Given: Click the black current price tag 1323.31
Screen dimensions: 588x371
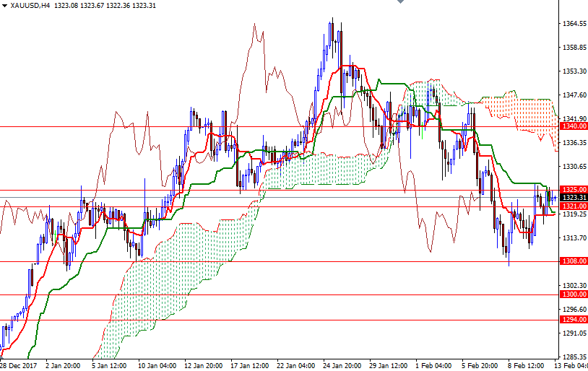Looking at the screenshot, I should pyautogui.click(x=574, y=198).
